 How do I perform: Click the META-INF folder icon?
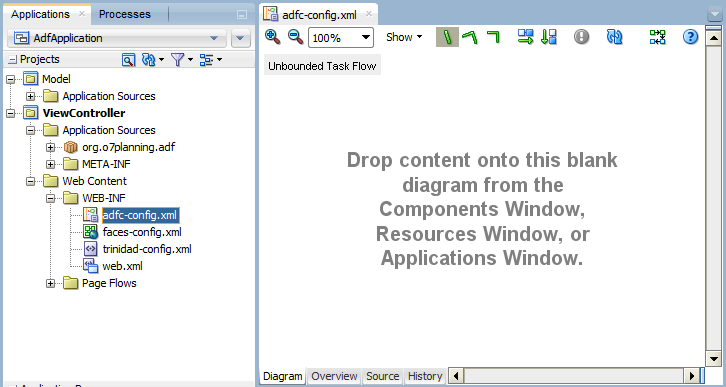pos(70,164)
